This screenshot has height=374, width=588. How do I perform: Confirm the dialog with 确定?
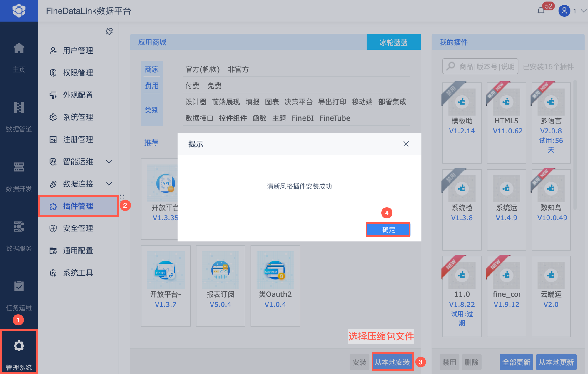coord(388,230)
